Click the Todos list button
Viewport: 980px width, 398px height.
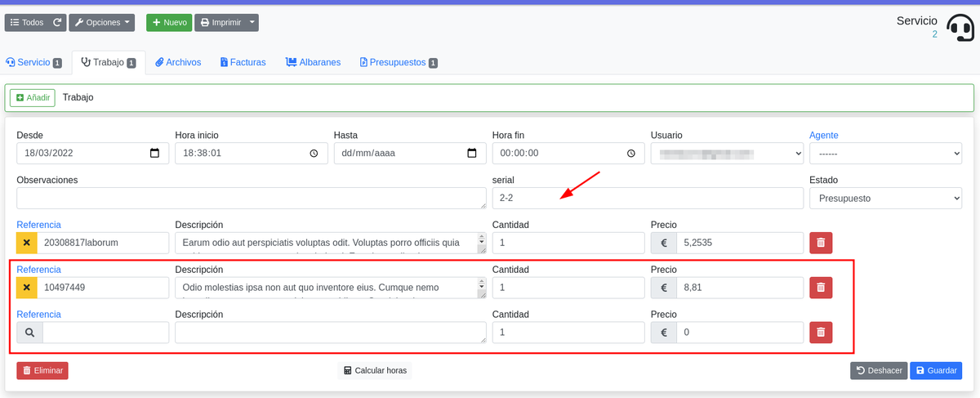[x=27, y=22]
